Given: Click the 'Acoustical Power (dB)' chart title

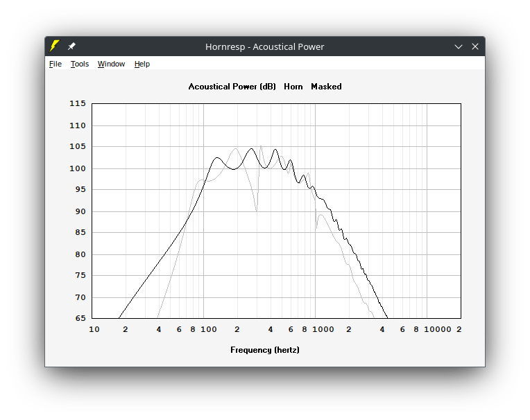Looking at the screenshot, I should [232, 87].
